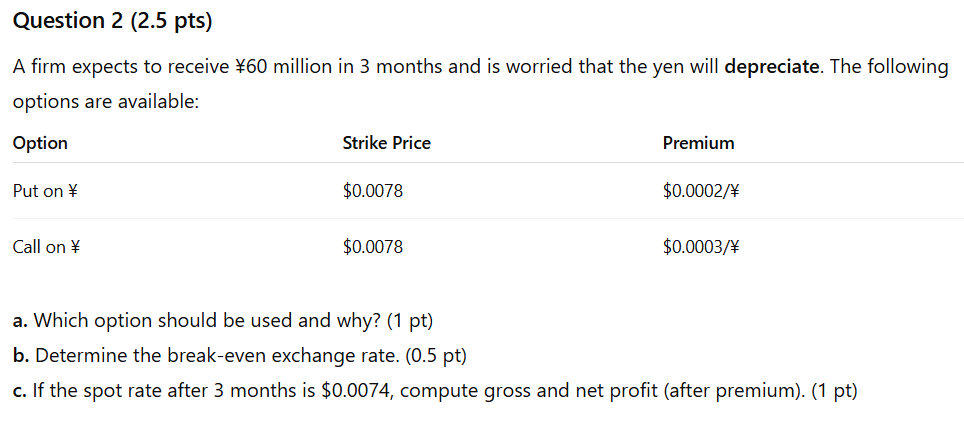Click the bold "a." part label
The image size is (964, 432).
point(20,321)
